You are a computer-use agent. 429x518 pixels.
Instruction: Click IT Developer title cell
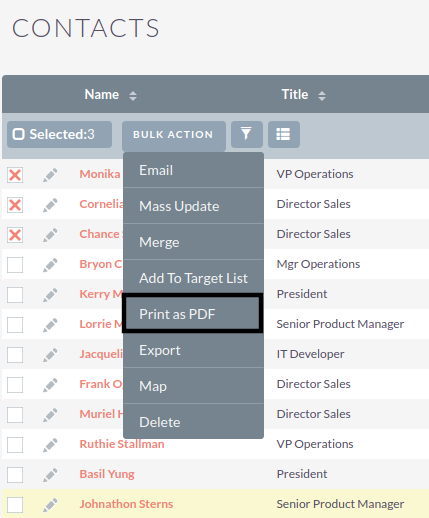point(310,354)
